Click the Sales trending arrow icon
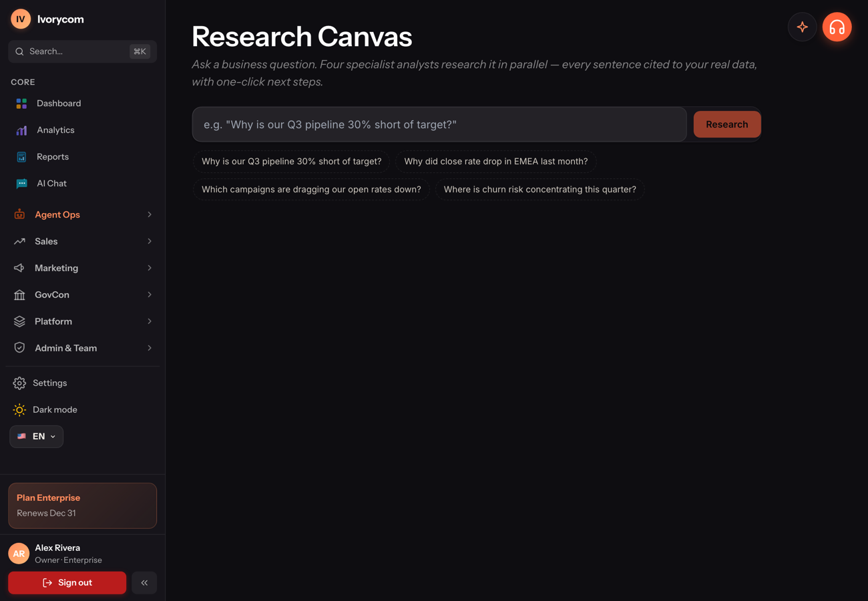Image resolution: width=868 pixels, height=601 pixels. click(19, 241)
